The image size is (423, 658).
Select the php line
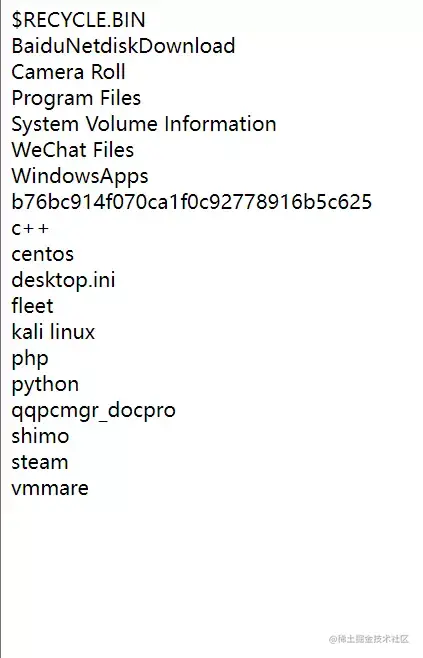click(30, 359)
